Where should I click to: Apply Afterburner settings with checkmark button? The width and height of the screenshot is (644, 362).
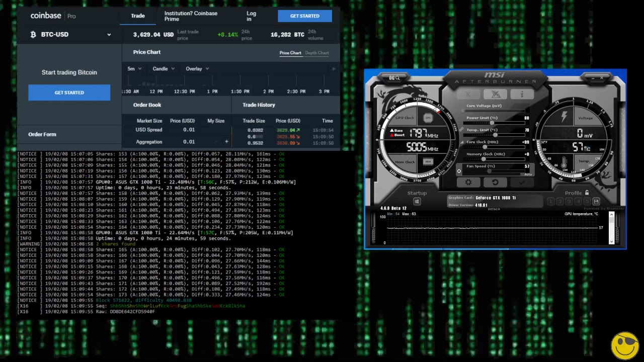point(522,183)
